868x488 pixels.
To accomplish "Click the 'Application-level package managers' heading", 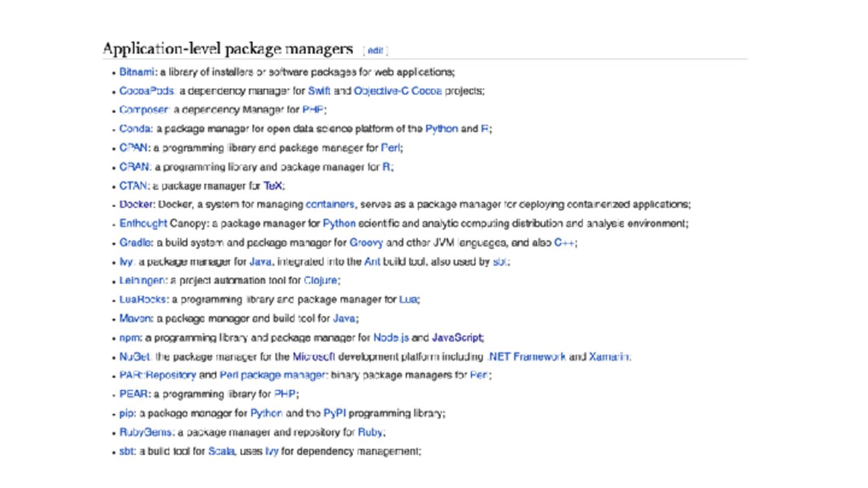I will (x=228, y=49).
